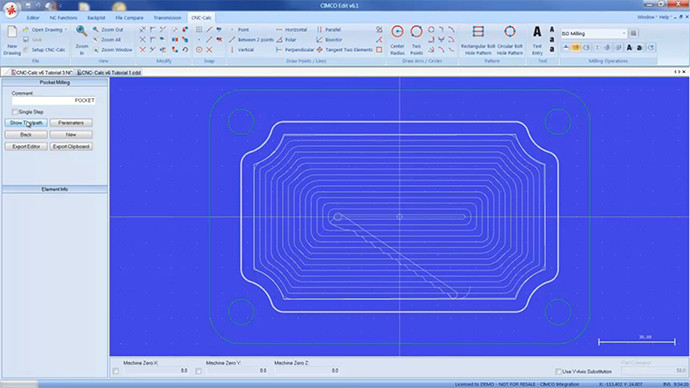Viewport: 690px width, 388px height.
Task: Select the Two Points circle tool
Action: pos(416,40)
